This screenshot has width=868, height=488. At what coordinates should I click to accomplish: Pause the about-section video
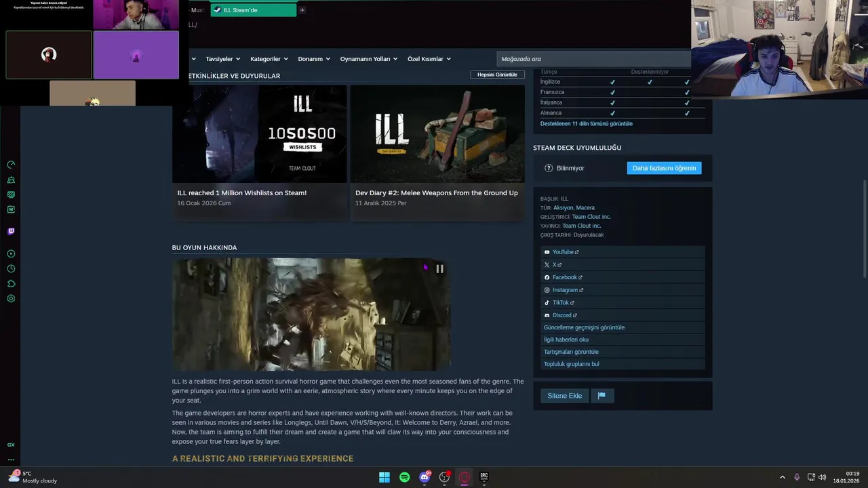pos(439,269)
